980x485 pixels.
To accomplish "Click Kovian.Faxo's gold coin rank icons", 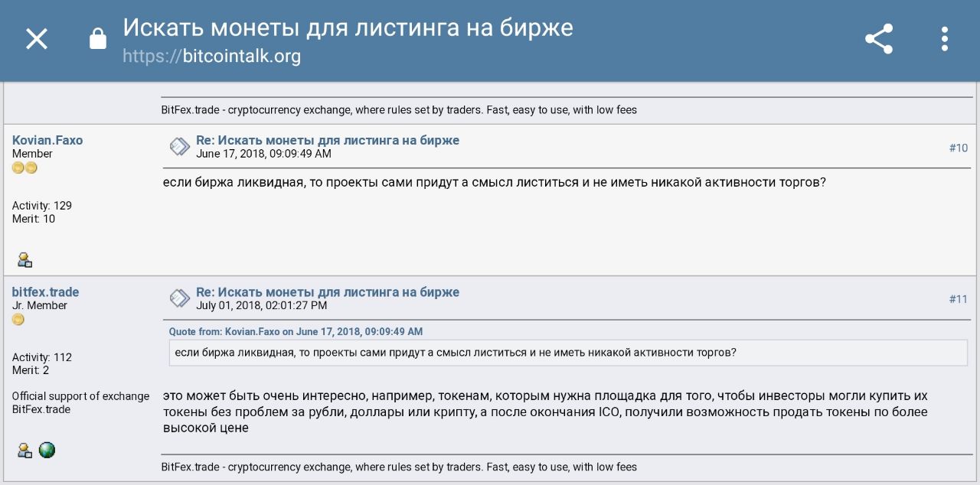I will (x=24, y=168).
